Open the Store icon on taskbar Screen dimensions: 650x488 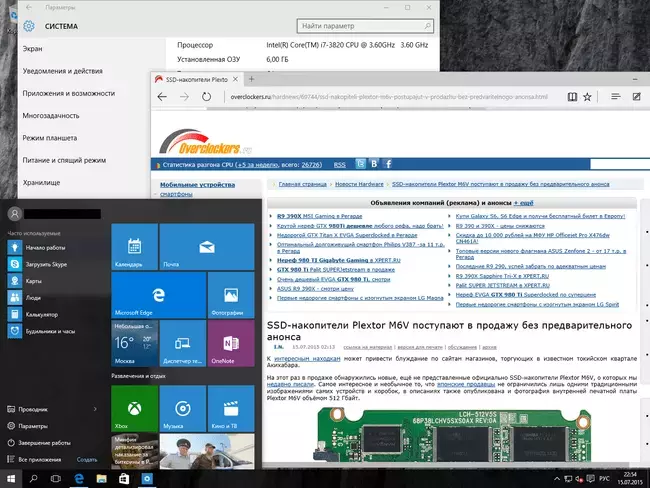pyautogui.click(x=124, y=479)
